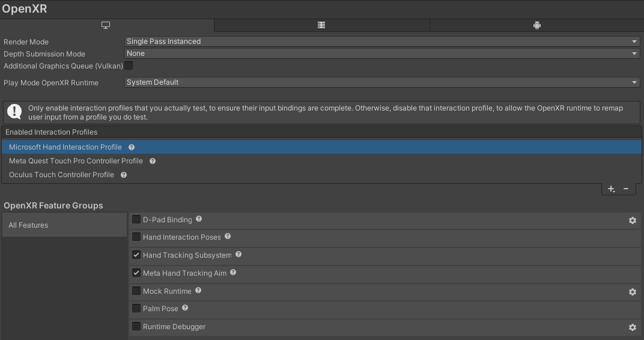Expand the Depth Submission Mode dropdown
Viewport: 644px width, 340px height.
[x=382, y=53]
